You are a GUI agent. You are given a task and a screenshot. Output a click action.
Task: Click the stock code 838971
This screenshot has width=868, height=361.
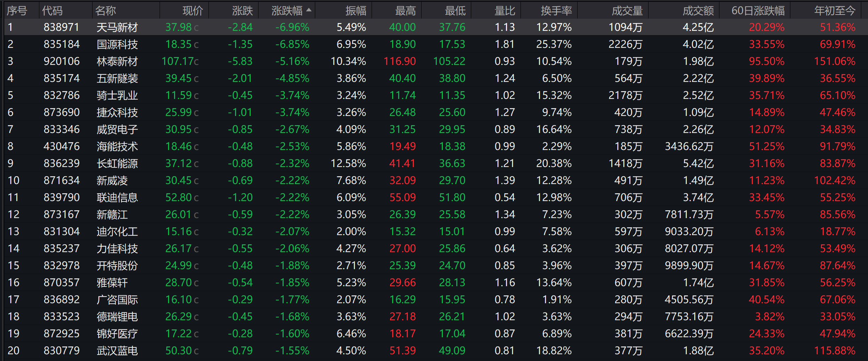point(61,27)
